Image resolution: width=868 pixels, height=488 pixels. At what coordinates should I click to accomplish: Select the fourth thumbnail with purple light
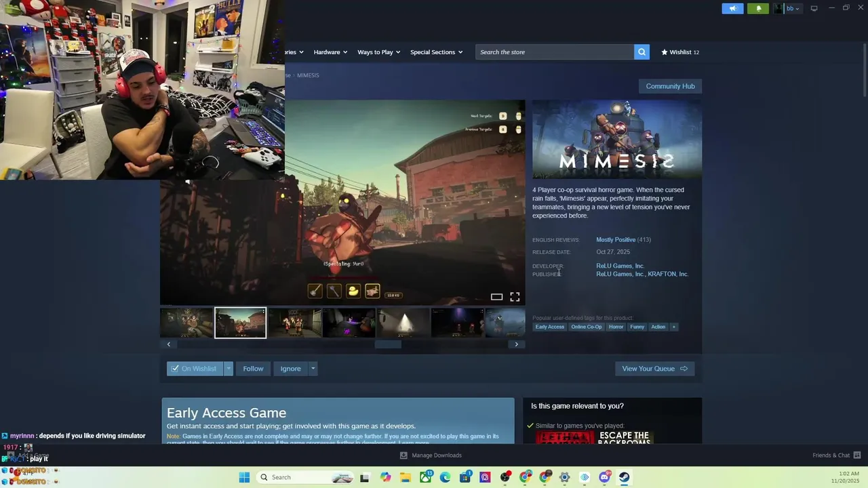[x=349, y=323]
